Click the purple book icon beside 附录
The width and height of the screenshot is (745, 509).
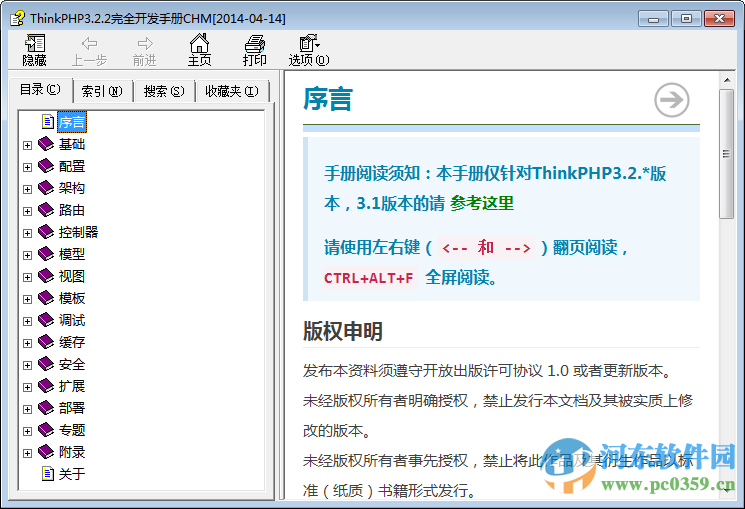pos(46,451)
